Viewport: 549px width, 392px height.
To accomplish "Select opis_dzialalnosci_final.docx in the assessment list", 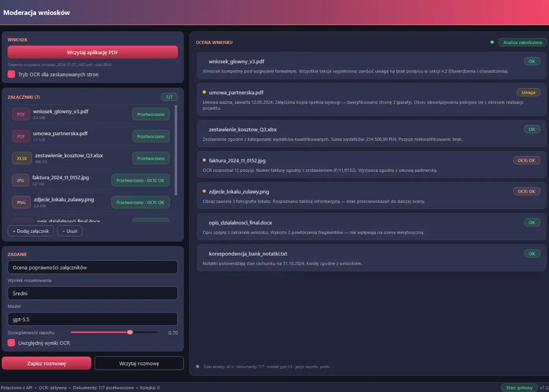I will [371, 227].
